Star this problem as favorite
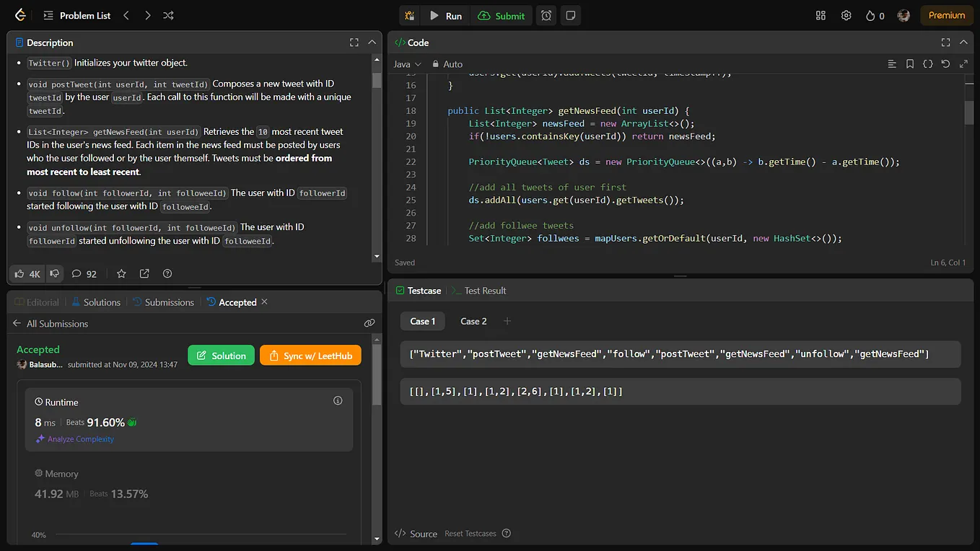 tap(121, 273)
